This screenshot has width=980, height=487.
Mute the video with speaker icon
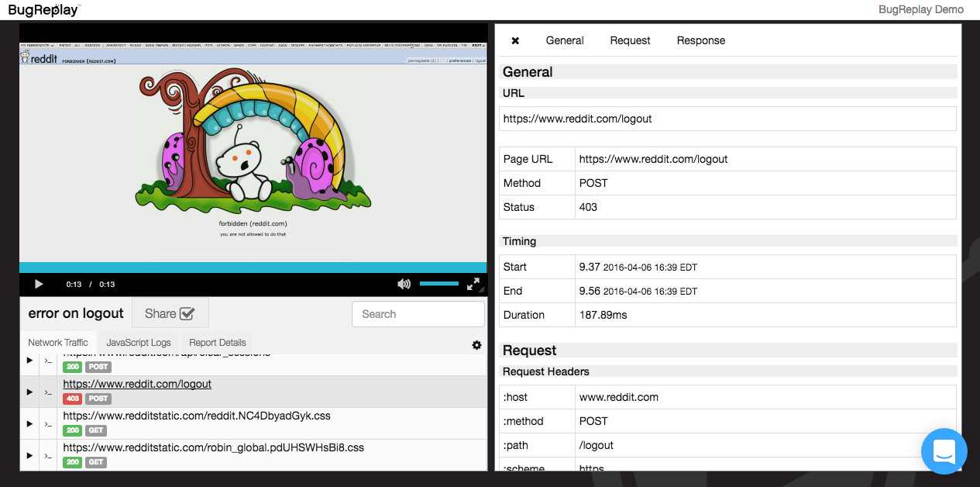404,285
